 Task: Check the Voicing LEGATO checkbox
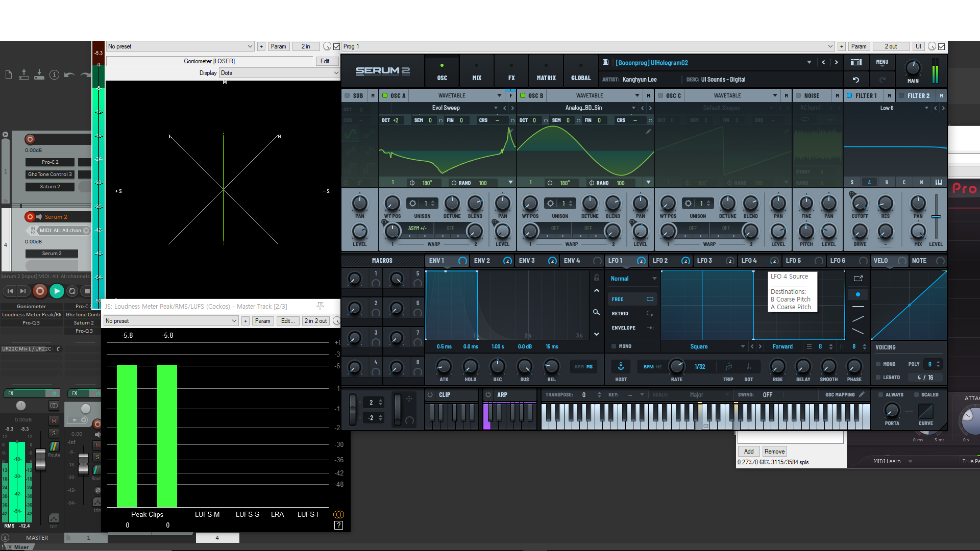878,378
